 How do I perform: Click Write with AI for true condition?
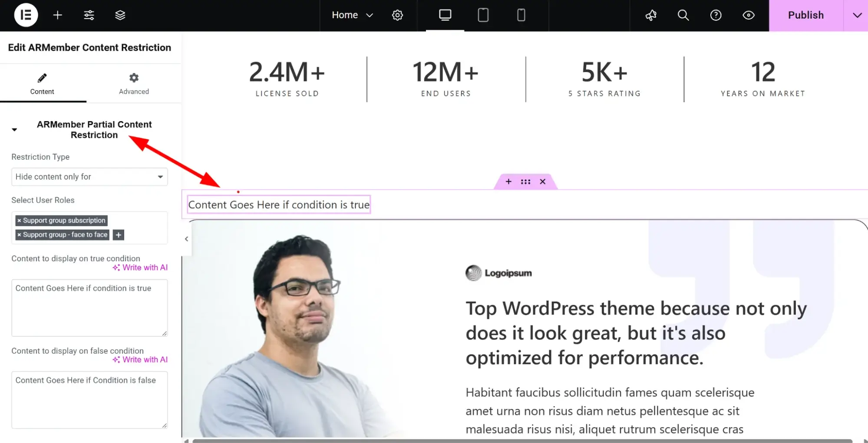click(x=140, y=268)
